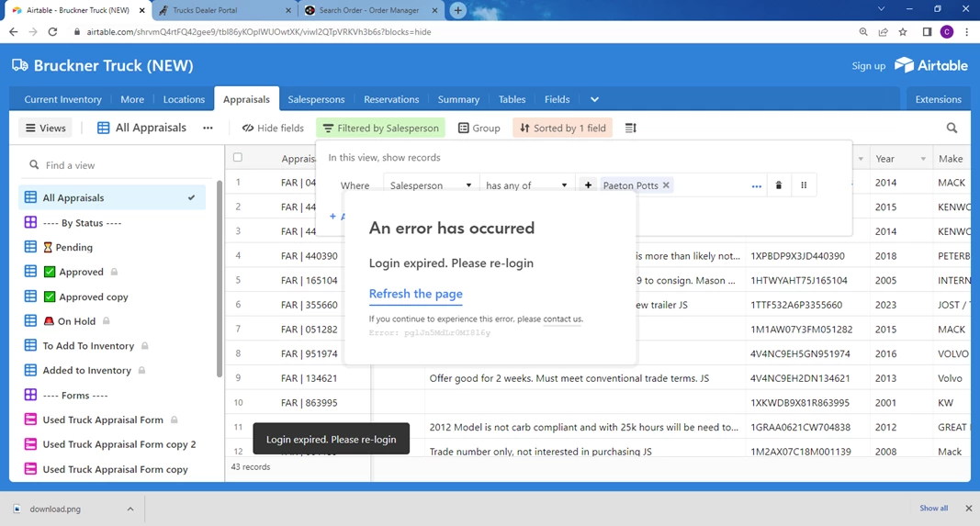
Task: Switch to the Summary tab
Action: click(x=458, y=99)
